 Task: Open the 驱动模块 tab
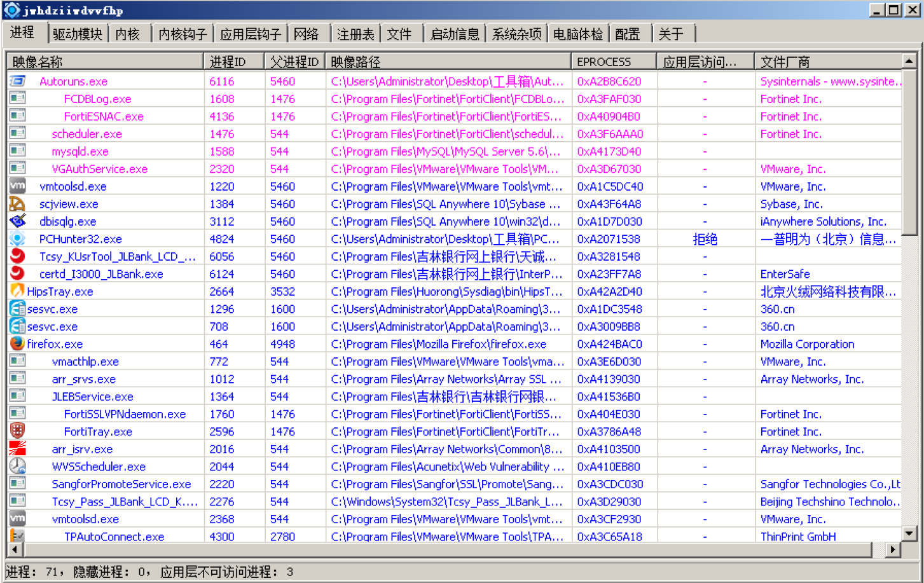[x=78, y=34]
